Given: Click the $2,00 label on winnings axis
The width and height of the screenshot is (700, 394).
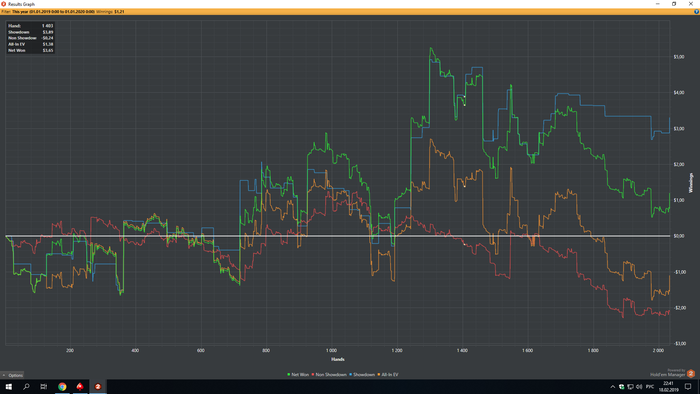Looking at the screenshot, I should tap(679, 164).
